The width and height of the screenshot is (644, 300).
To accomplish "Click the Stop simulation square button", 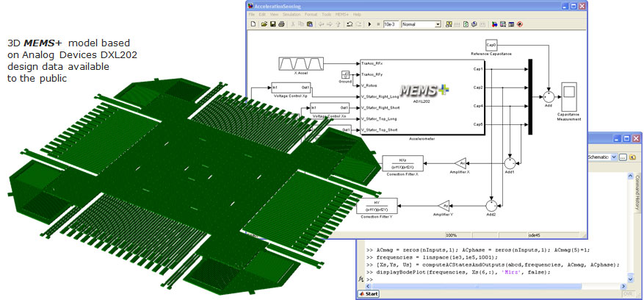I will (x=378, y=24).
